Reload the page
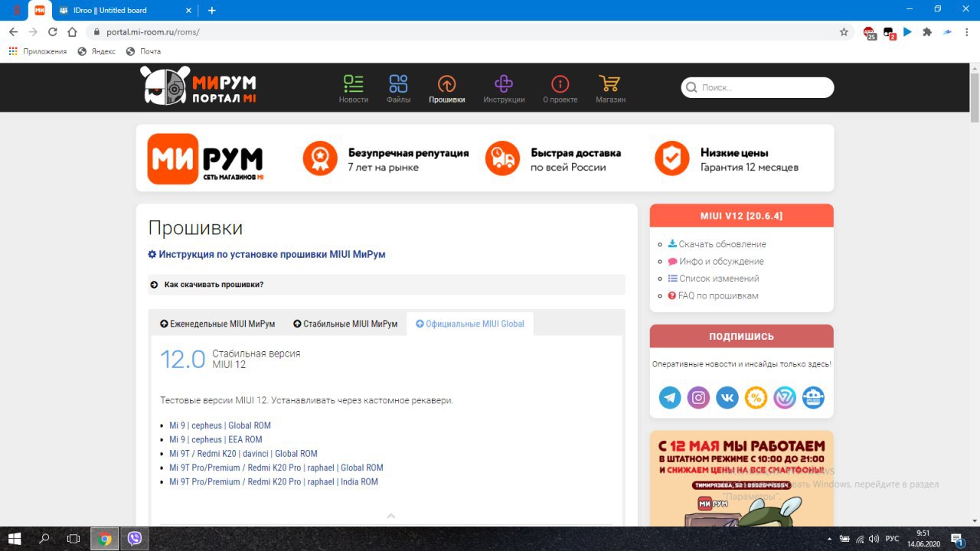 [53, 32]
